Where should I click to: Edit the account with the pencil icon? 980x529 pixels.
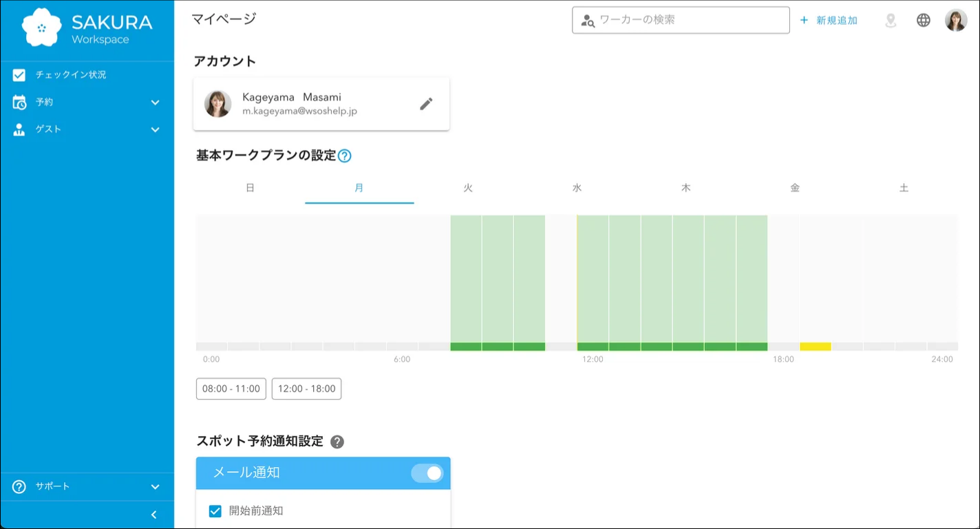coord(427,103)
